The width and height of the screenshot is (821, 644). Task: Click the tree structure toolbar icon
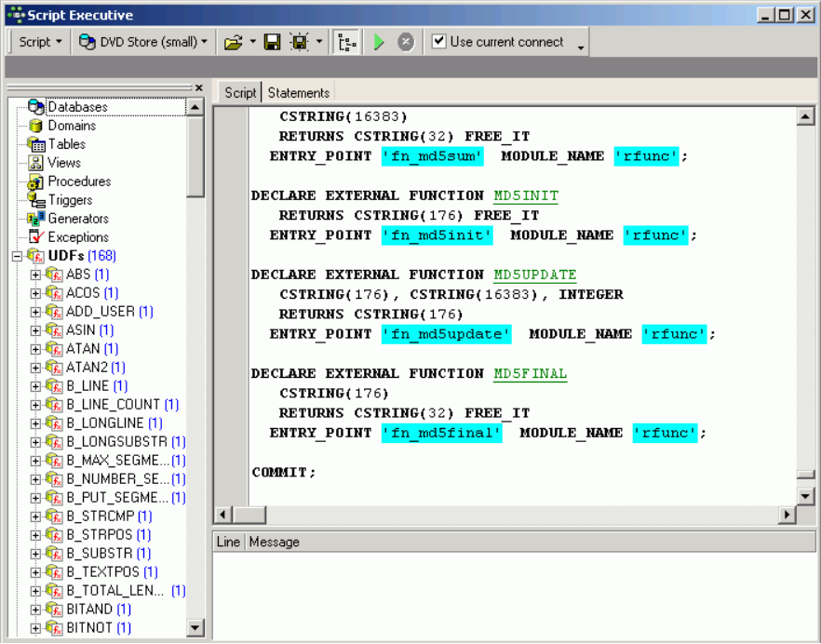346,42
